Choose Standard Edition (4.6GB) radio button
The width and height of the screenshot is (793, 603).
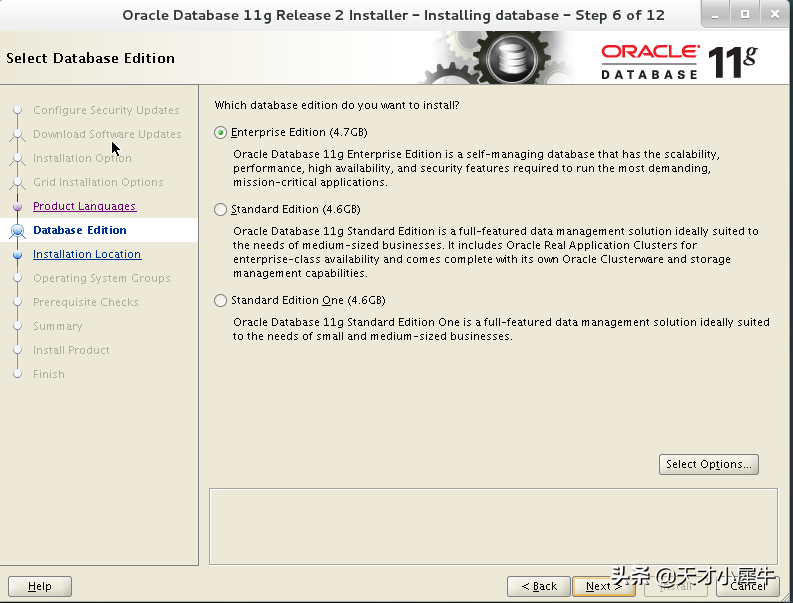[221, 209]
